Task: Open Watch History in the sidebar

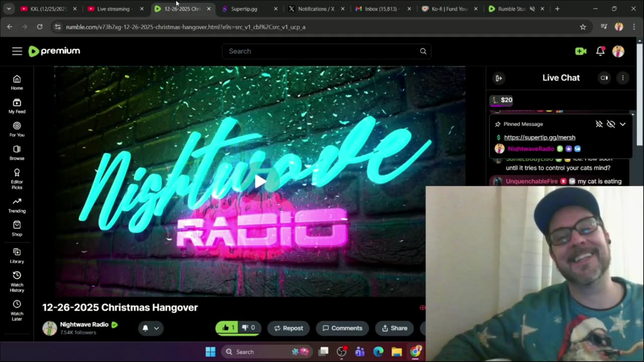Action: pos(17,282)
